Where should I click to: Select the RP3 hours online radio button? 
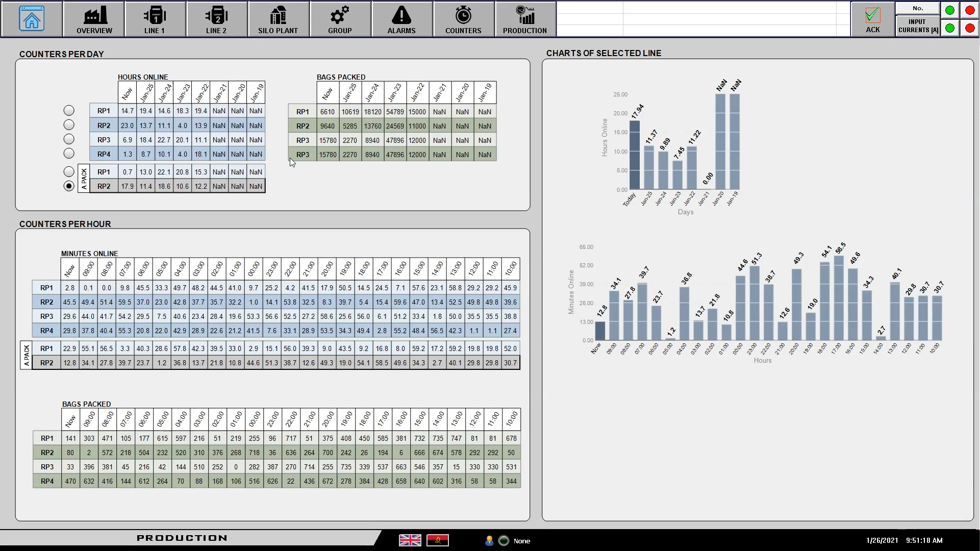point(69,139)
